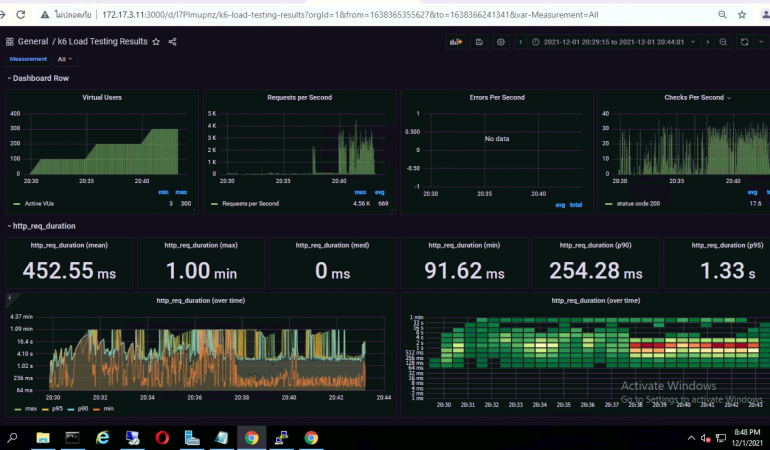770x450 pixels.
Task: Click the info corner icon on duration graph
Action: tap(10, 298)
